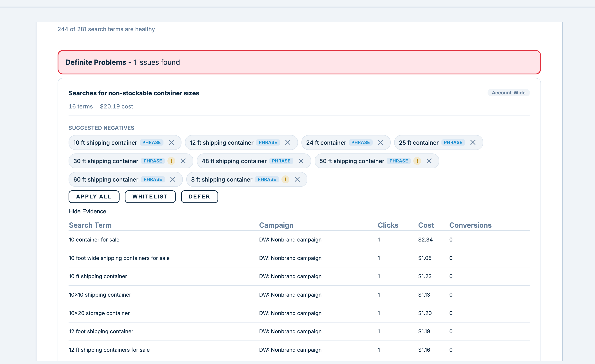Remove the '24 ft container' phrase negative
This screenshot has width=595, height=364.
pos(380,142)
